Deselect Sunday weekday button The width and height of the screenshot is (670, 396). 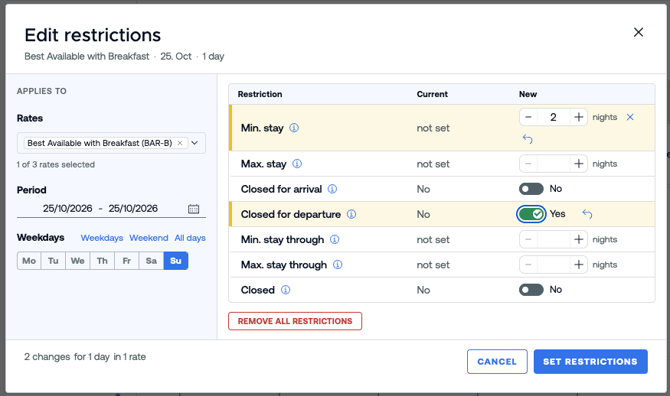coord(176,261)
